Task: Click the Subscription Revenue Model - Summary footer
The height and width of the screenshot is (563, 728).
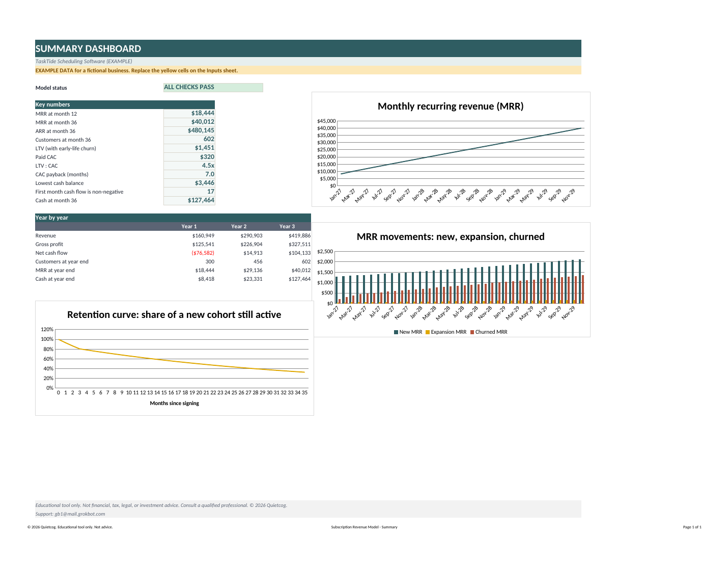Action: (364, 527)
